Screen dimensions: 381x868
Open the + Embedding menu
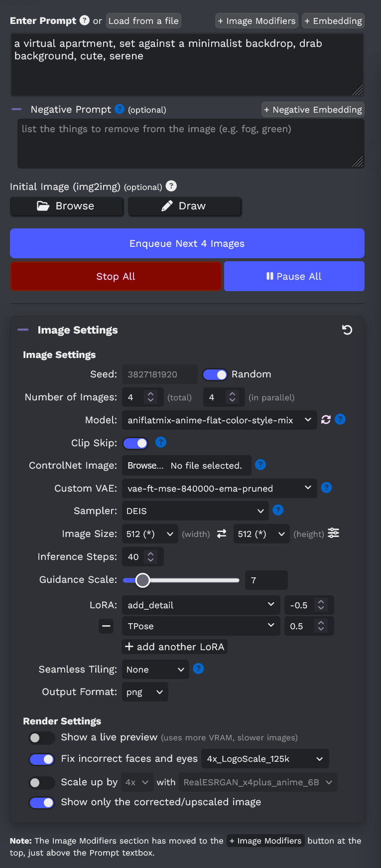333,21
